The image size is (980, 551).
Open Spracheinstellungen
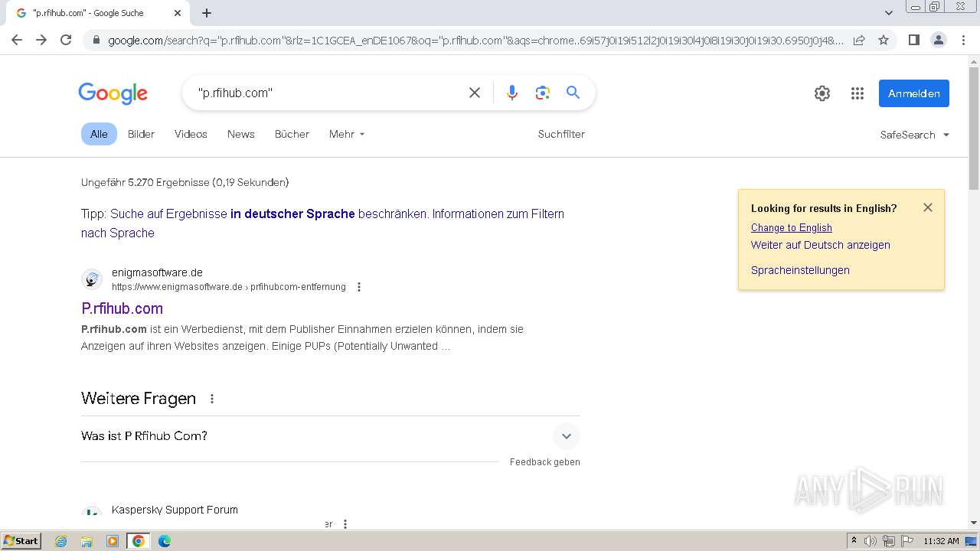800,270
